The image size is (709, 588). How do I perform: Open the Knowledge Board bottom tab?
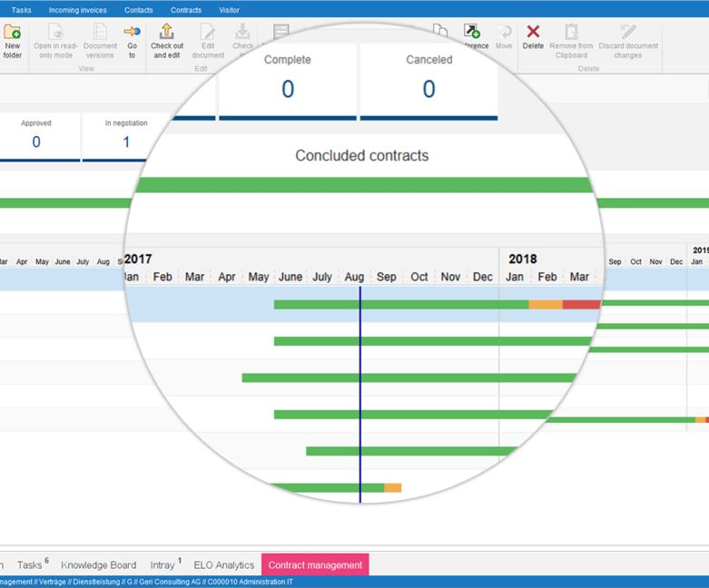(x=99, y=565)
